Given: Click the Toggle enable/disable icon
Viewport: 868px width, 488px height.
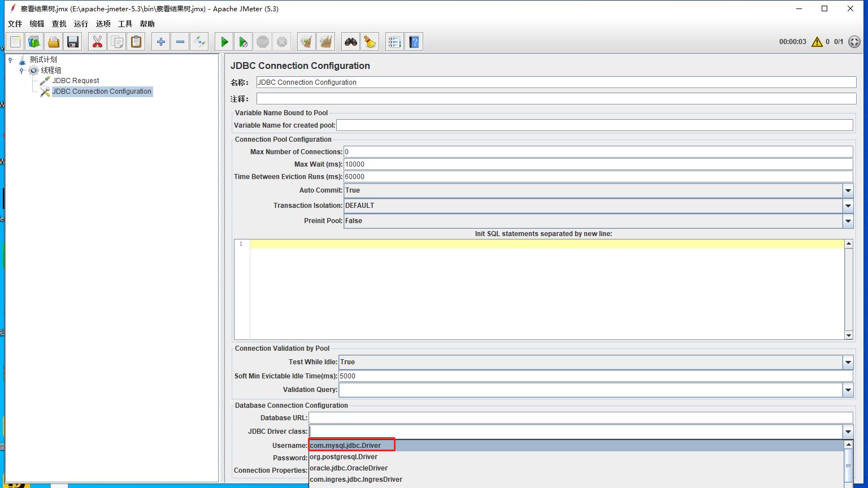Looking at the screenshot, I should (x=199, y=42).
